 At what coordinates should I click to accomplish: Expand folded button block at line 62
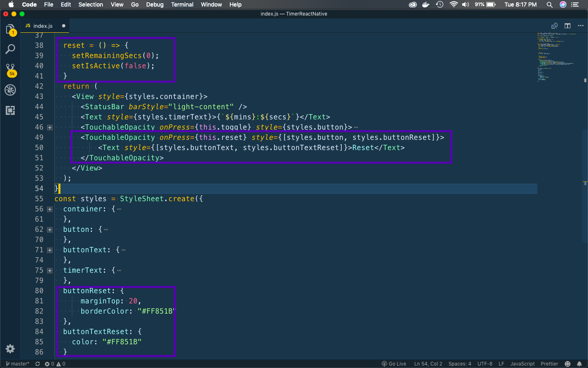click(50, 230)
